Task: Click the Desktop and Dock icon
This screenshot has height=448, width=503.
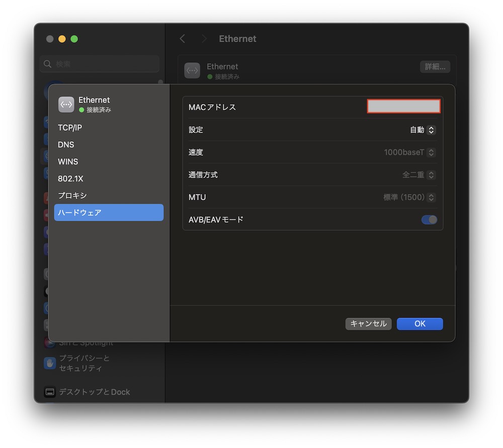Action: 49,392
